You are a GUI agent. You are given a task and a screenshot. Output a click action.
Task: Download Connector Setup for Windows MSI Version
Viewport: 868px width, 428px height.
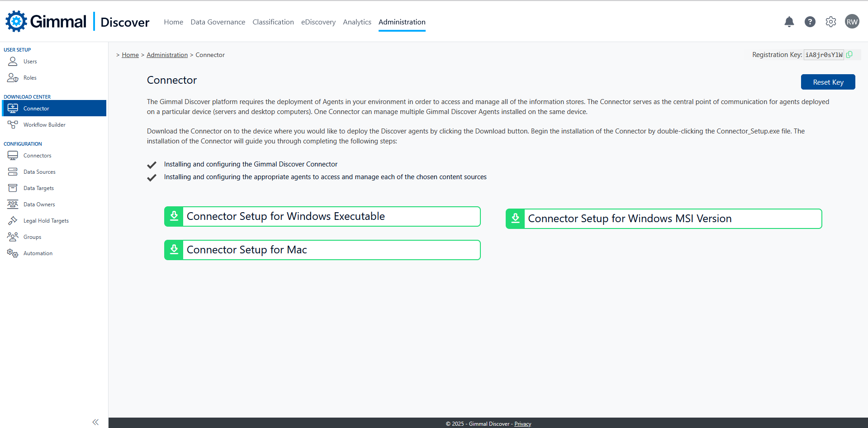[664, 219]
